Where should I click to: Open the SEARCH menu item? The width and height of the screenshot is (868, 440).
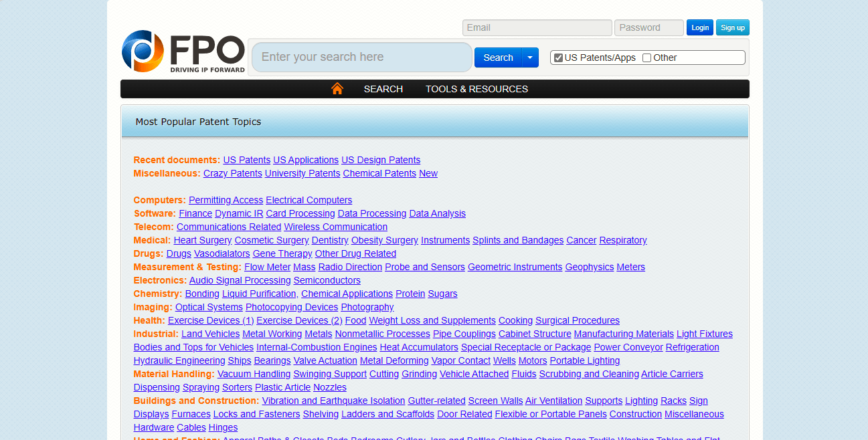[383, 89]
